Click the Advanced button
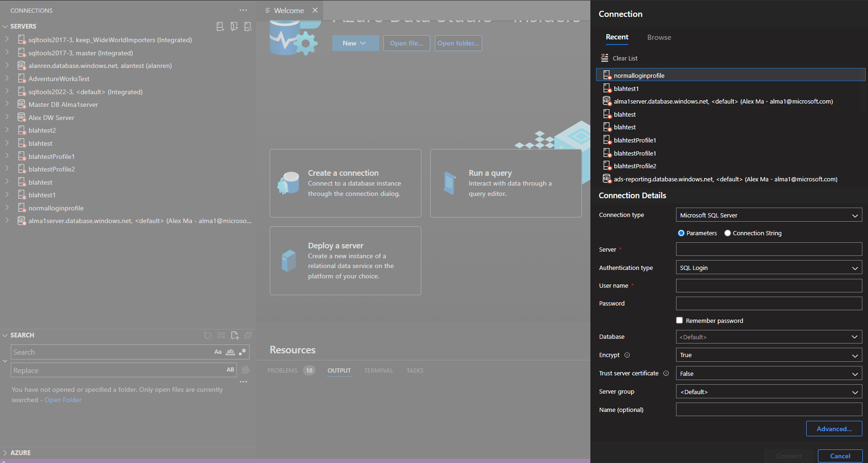Image resolution: width=868 pixels, height=463 pixels. click(834, 428)
